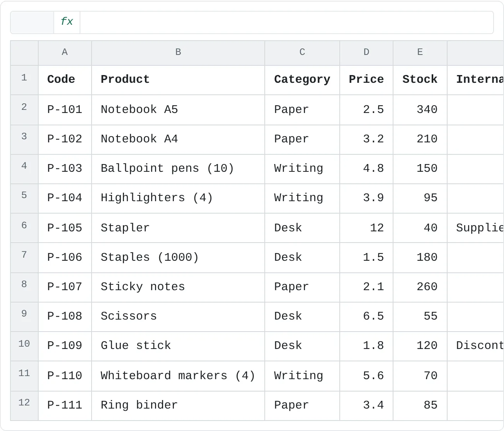
Task: Click the 'Supplie…' note in row 6
Action: point(476,228)
